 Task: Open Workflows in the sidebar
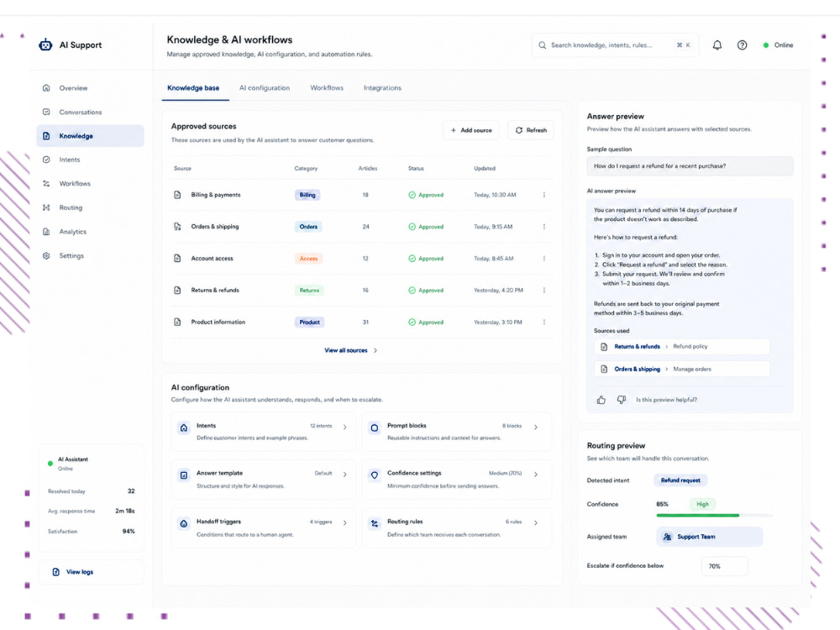[x=90, y=184]
